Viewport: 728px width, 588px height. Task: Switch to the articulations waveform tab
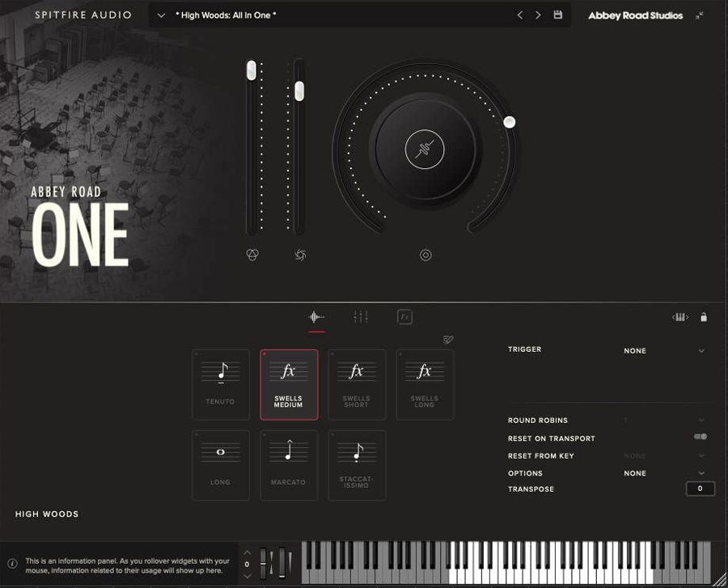(x=316, y=317)
